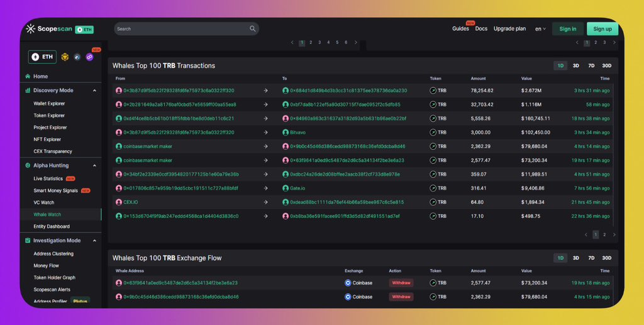This screenshot has width=644, height=325.
Task: Open Token Explorer in sidebar
Action: tap(49, 116)
